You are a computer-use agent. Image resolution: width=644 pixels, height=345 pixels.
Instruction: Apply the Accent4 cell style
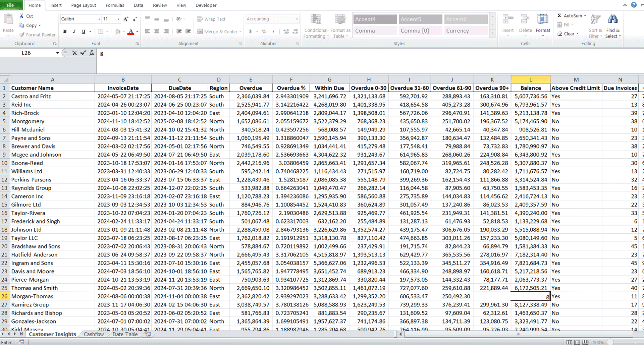click(x=375, y=19)
